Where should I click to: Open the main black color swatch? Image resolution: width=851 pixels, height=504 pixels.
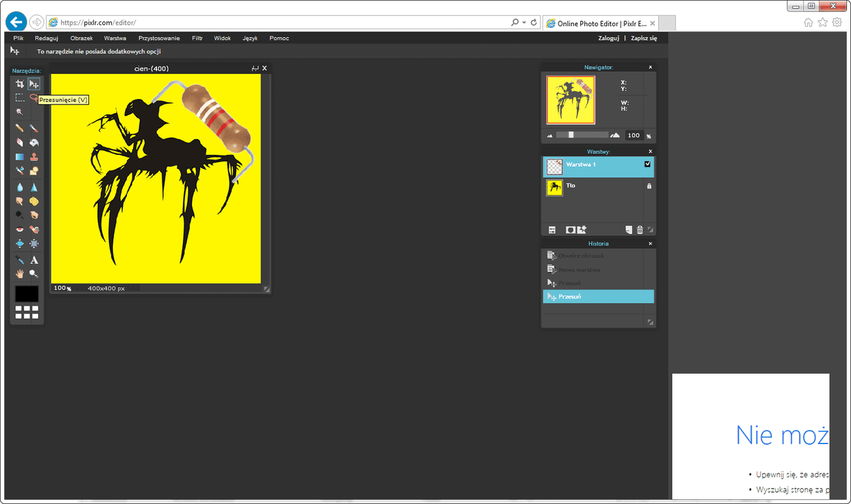click(27, 294)
